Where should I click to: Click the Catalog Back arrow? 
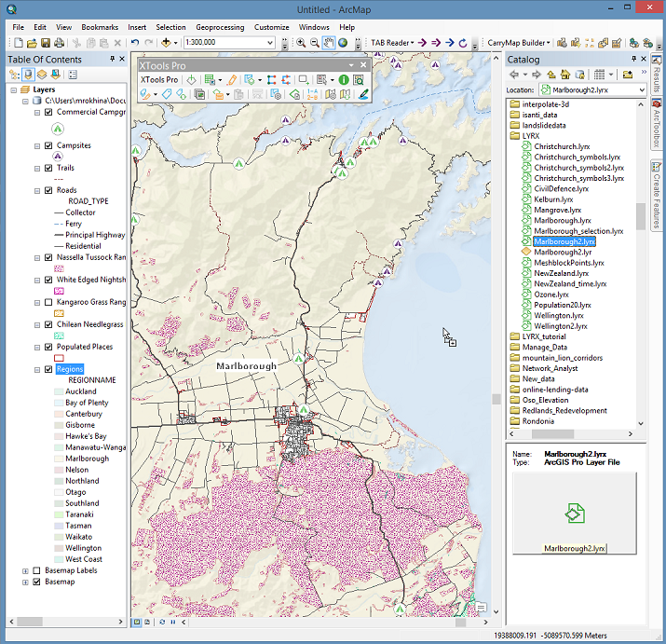514,75
